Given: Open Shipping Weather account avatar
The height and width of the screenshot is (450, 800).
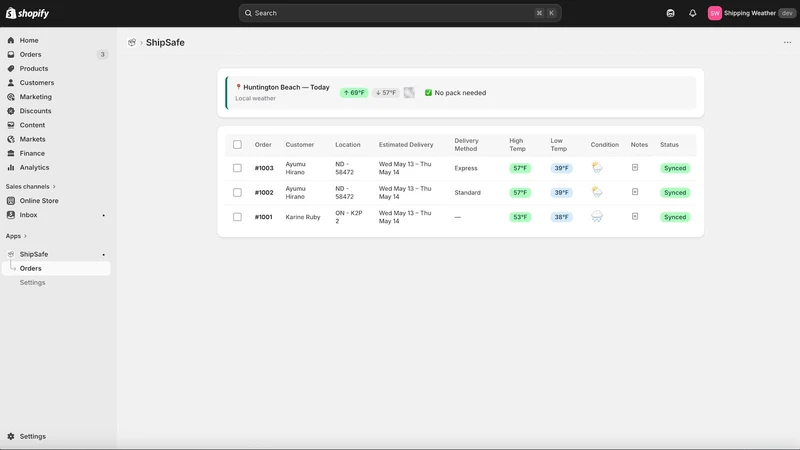Looking at the screenshot, I should [x=714, y=13].
